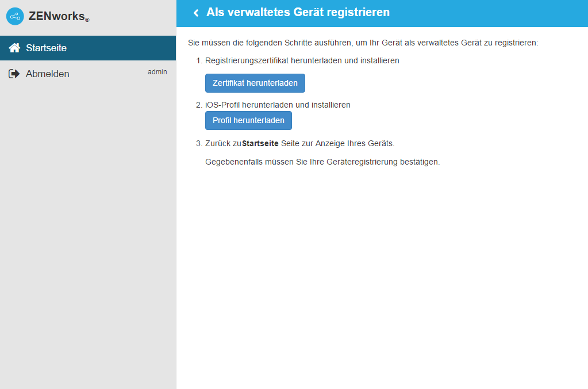Click the ZENworks round logo icon

tap(15, 16)
